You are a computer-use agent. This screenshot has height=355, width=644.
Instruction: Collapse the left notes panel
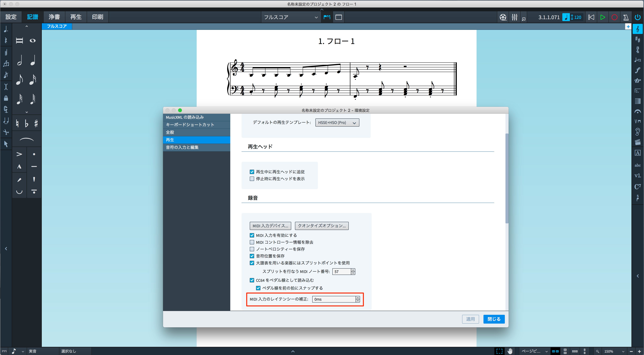tap(6, 248)
